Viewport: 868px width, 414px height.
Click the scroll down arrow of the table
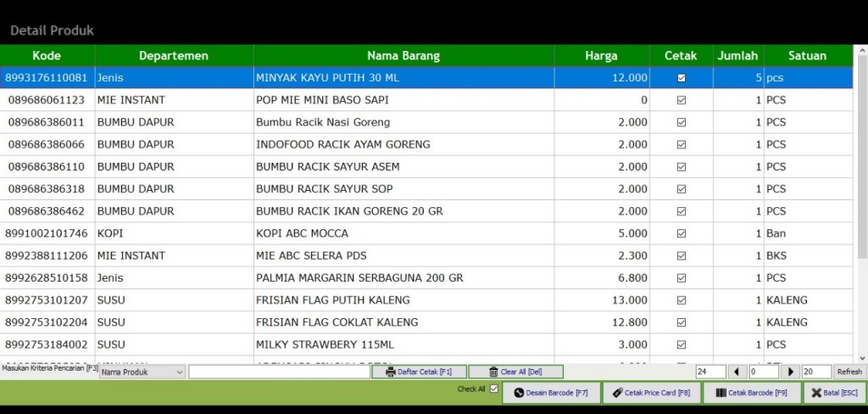click(862, 358)
